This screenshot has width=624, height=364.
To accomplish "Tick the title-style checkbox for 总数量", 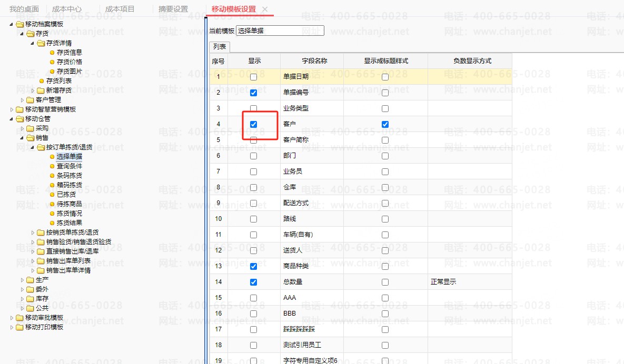I will (385, 282).
